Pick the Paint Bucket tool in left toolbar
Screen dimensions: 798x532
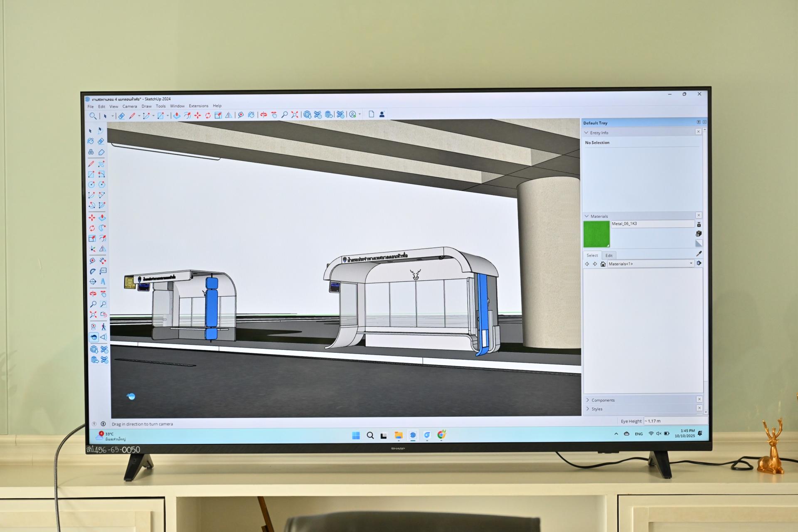pos(91,141)
